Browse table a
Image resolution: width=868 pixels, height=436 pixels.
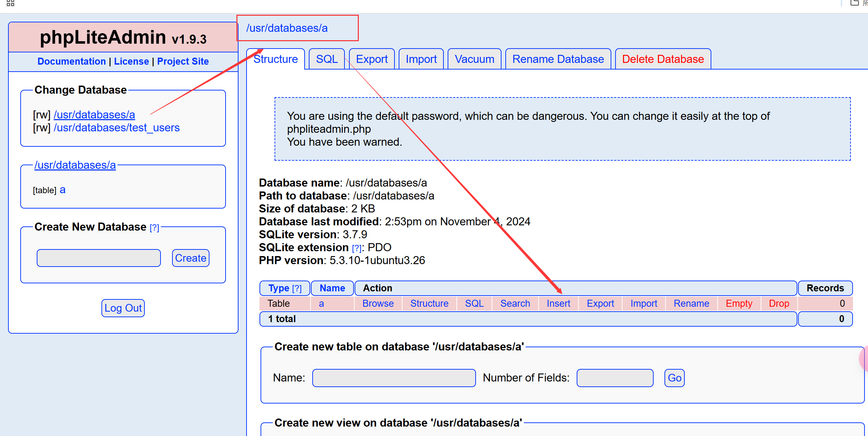pos(378,304)
